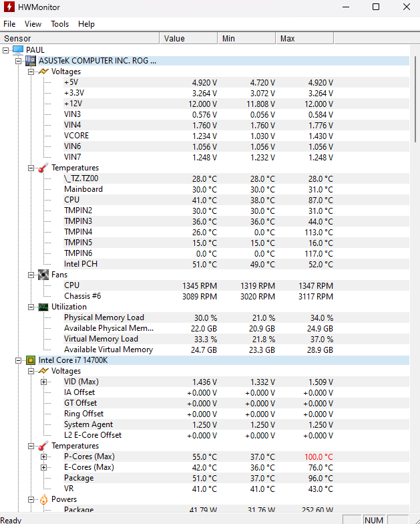Expand the E-Cores (Max) entry
The height and width of the screenshot is (524, 420).
tap(44, 467)
